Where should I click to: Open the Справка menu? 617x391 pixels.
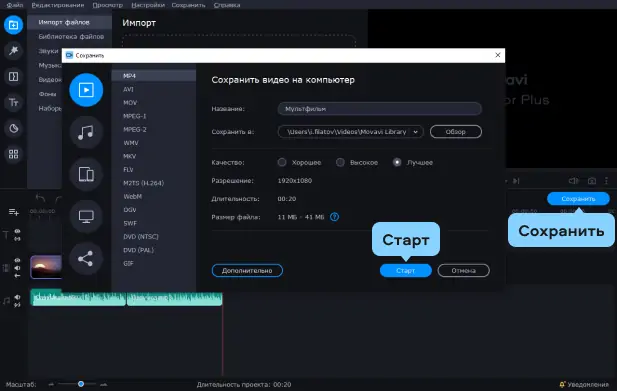(227, 5)
